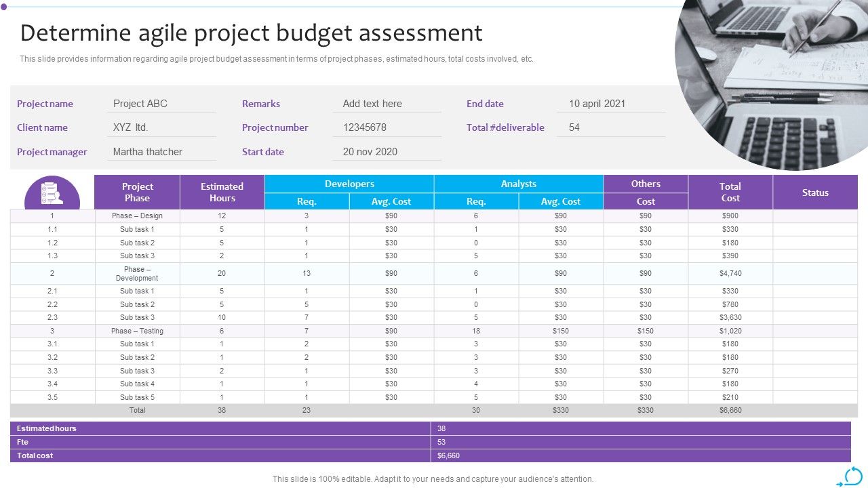Click the 'Total Cost' column header
This screenshot has height=488, width=868.
(x=730, y=192)
